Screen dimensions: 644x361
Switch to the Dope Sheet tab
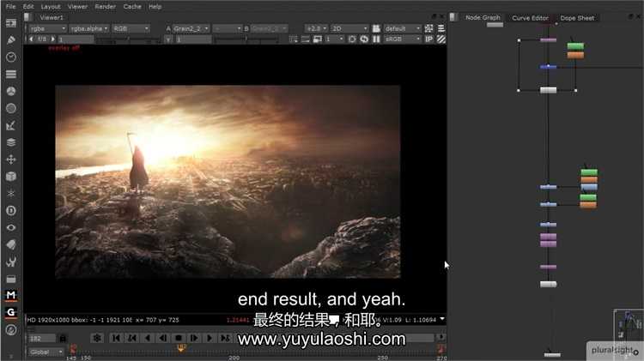click(577, 18)
